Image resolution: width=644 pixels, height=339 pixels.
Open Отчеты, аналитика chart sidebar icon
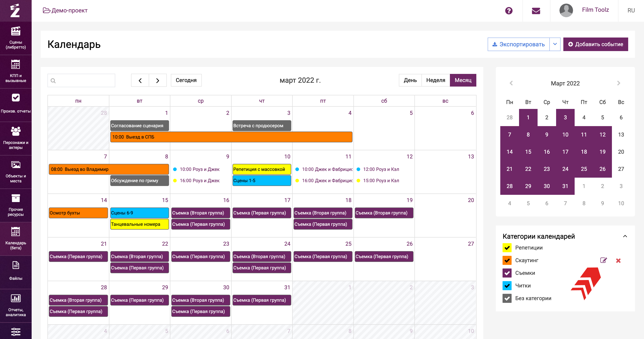16,298
